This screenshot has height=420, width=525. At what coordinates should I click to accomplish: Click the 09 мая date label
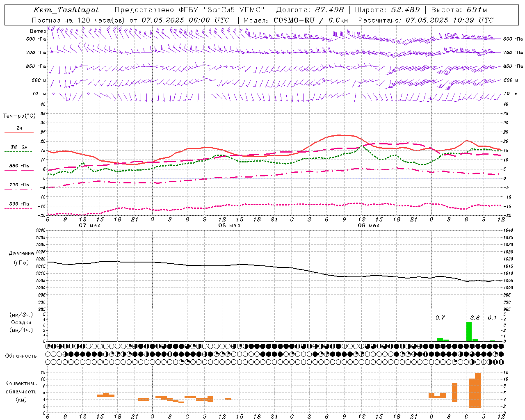[x=368, y=226]
